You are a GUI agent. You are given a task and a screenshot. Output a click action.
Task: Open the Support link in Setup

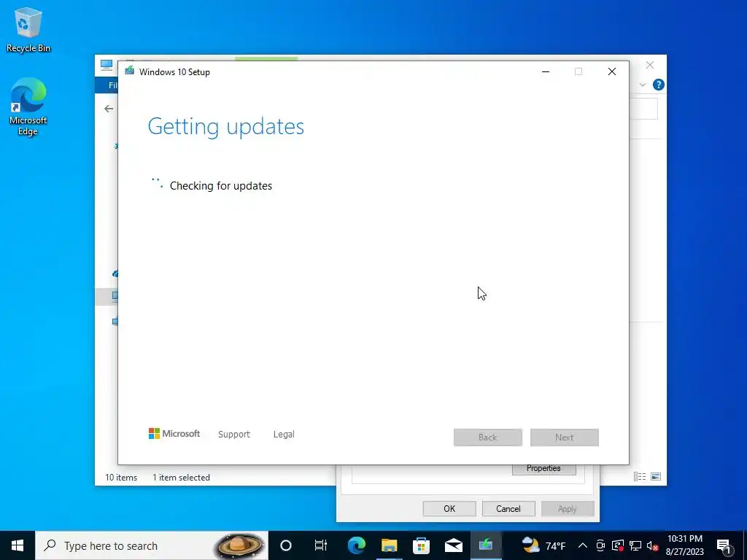pos(234,435)
